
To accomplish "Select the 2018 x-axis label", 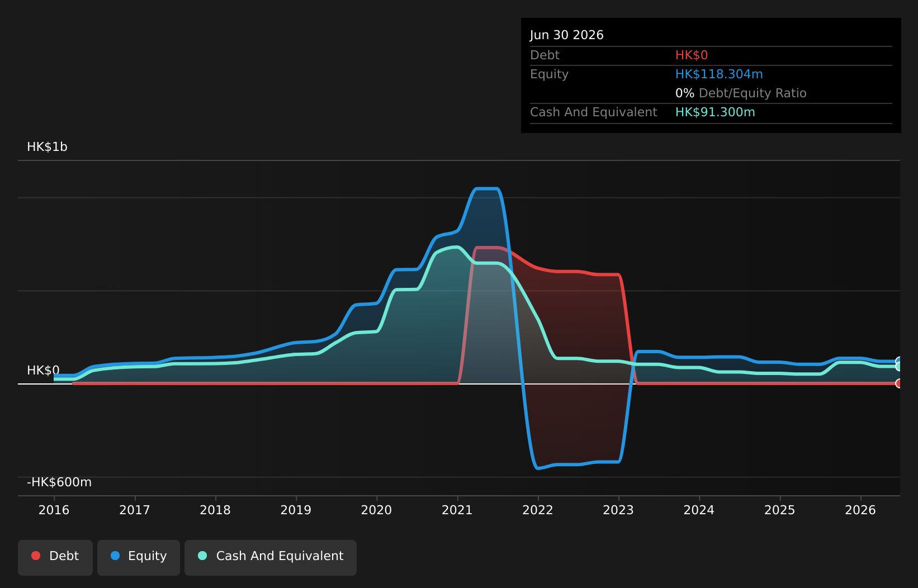I will coord(215,510).
